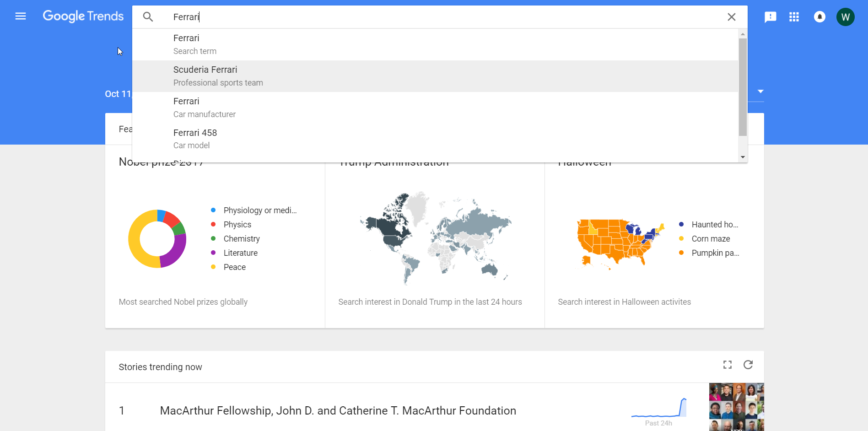Image resolution: width=868 pixels, height=431 pixels.
Task: Expand the dropdown arrow near the date row
Action: (760, 92)
